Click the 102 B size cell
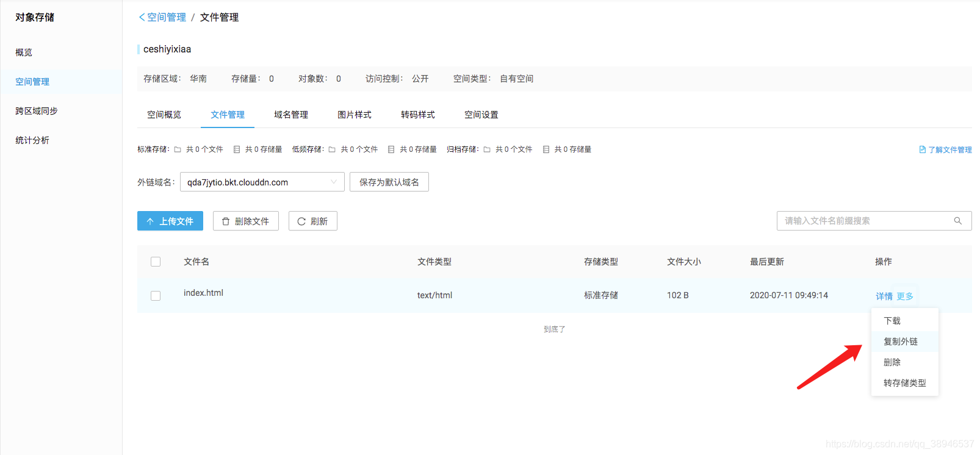 click(x=678, y=295)
